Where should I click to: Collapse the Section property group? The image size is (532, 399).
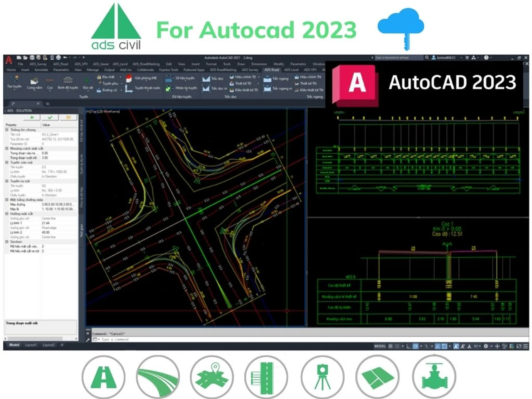[x=7, y=242]
